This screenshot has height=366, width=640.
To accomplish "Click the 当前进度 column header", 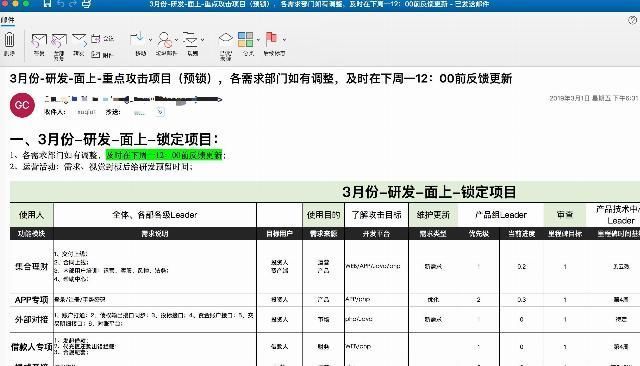I will [521, 233].
